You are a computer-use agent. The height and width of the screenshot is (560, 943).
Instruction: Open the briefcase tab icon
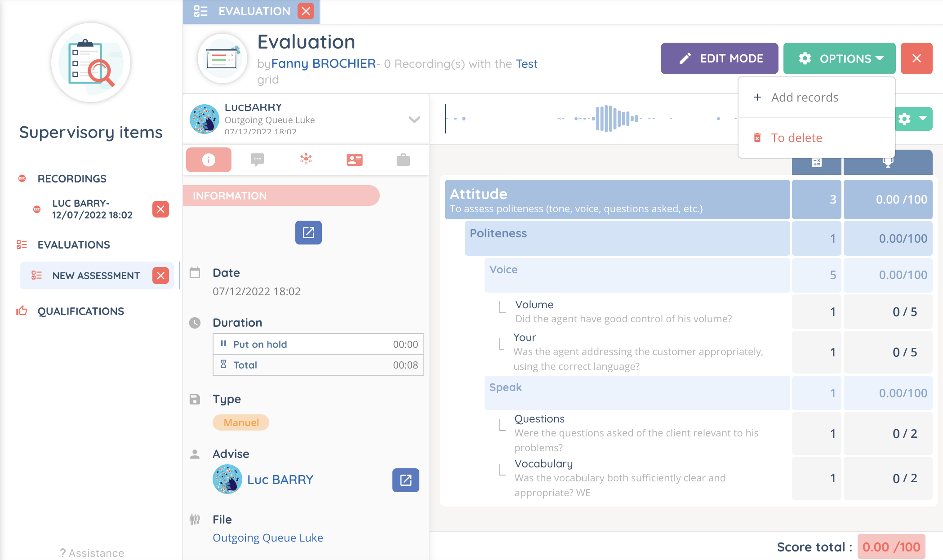tap(403, 160)
